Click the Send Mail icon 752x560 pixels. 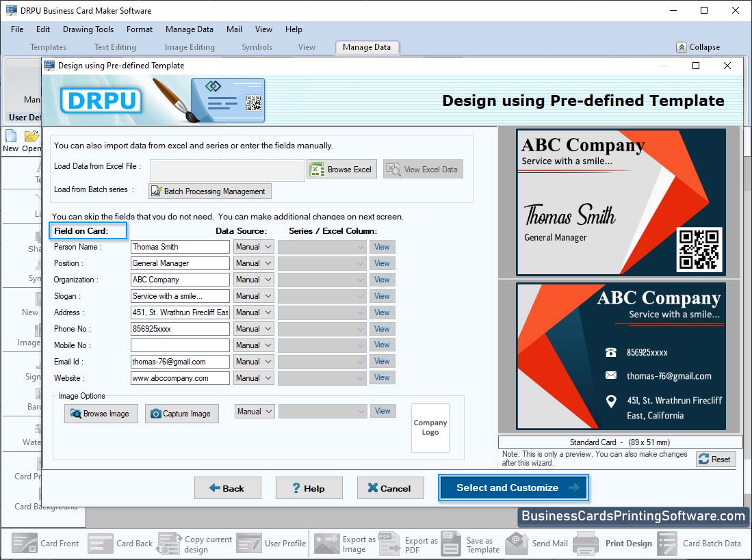click(517, 543)
